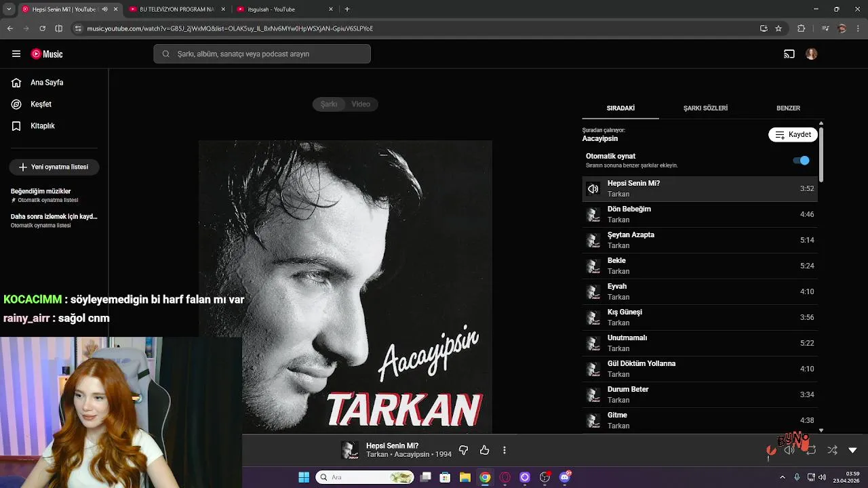Switch player to Video mode
Viewport: 868px width, 488px height.
tap(361, 104)
